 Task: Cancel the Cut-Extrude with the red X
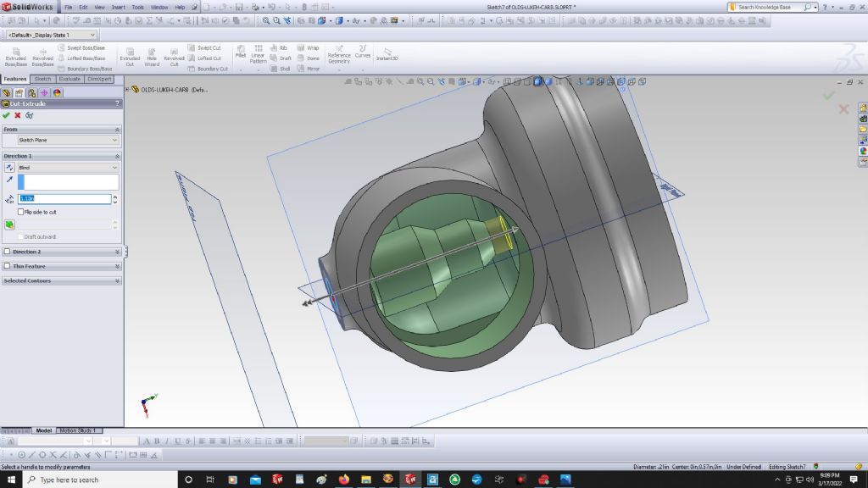[x=18, y=115]
